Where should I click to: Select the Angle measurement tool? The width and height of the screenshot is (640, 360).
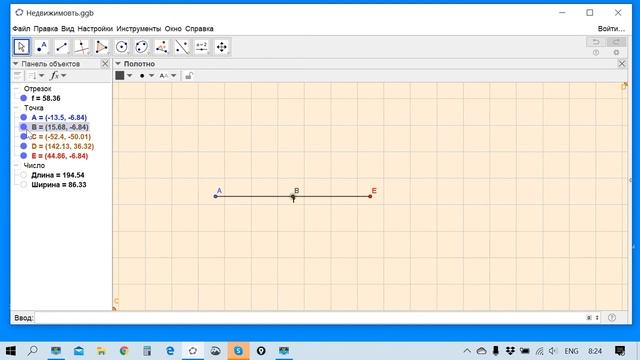(162, 47)
